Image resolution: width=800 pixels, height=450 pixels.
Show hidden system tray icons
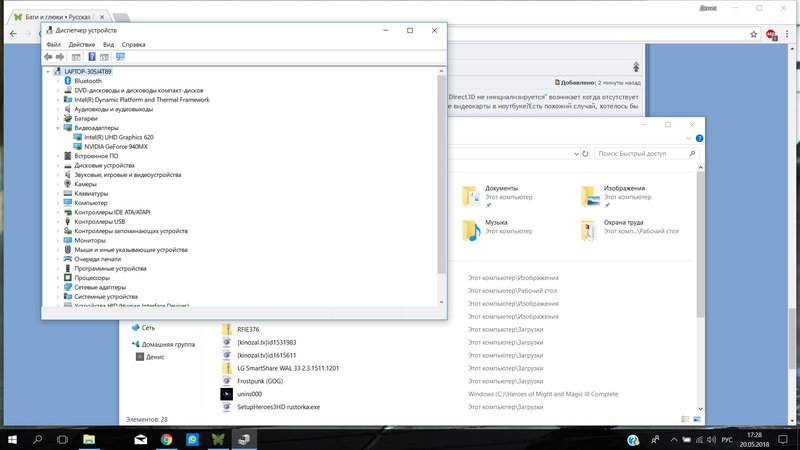point(673,439)
